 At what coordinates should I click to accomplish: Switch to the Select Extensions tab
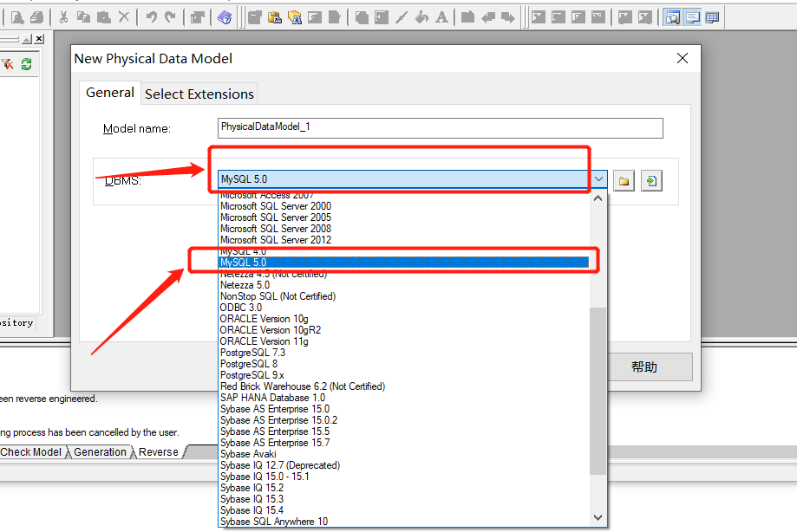[x=199, y=94]
